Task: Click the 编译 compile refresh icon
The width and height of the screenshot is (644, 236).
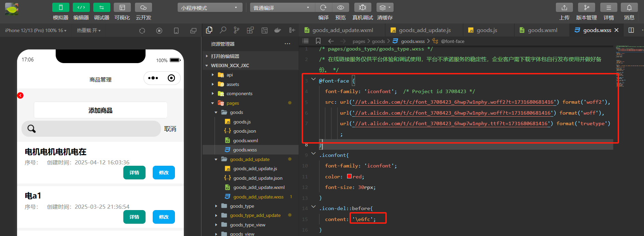Action: tap(323, 8)
